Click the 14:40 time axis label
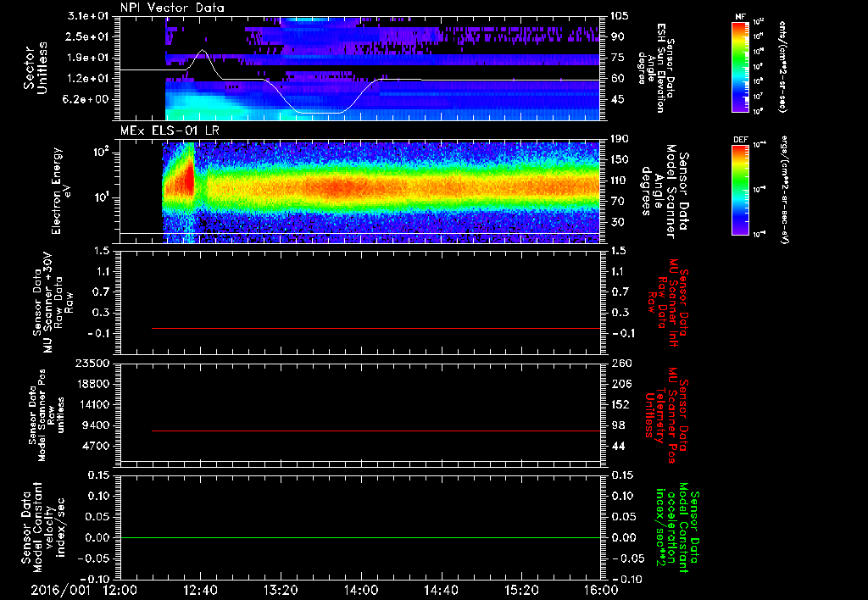The image size is (868, 600). (x=441, y=590)
